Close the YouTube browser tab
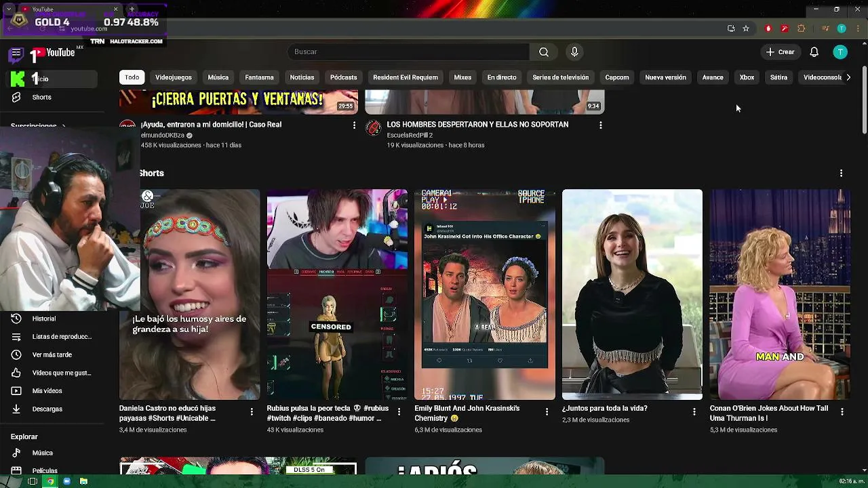The image size is (868, 488). [x=115, y=9]
